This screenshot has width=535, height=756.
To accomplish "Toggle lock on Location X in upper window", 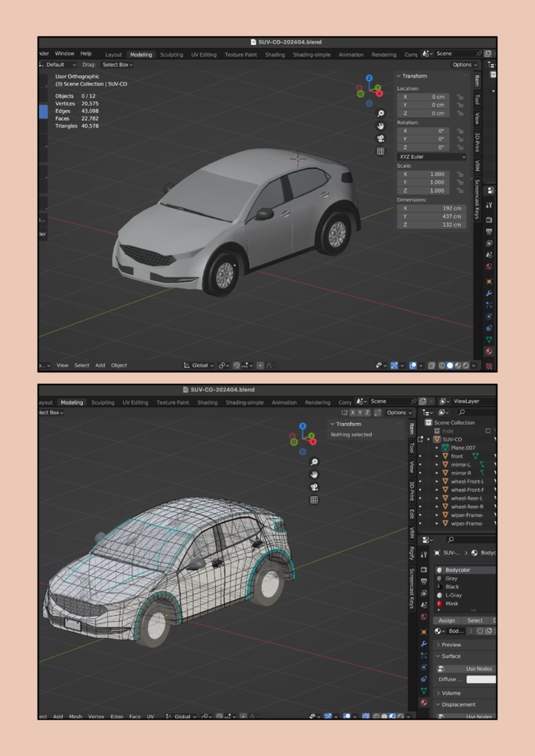I will [460, 97].
